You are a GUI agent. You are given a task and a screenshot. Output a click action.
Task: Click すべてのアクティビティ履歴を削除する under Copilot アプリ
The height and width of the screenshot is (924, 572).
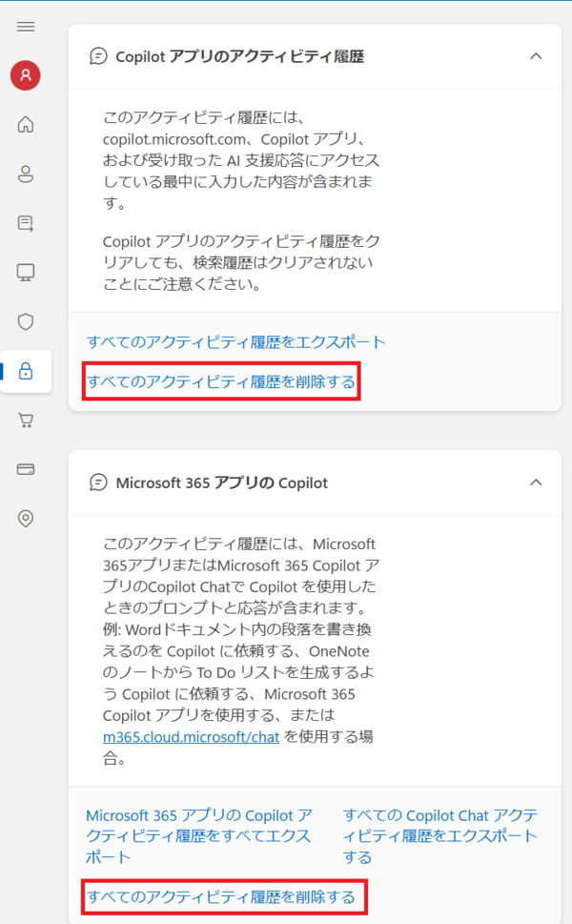221,382
